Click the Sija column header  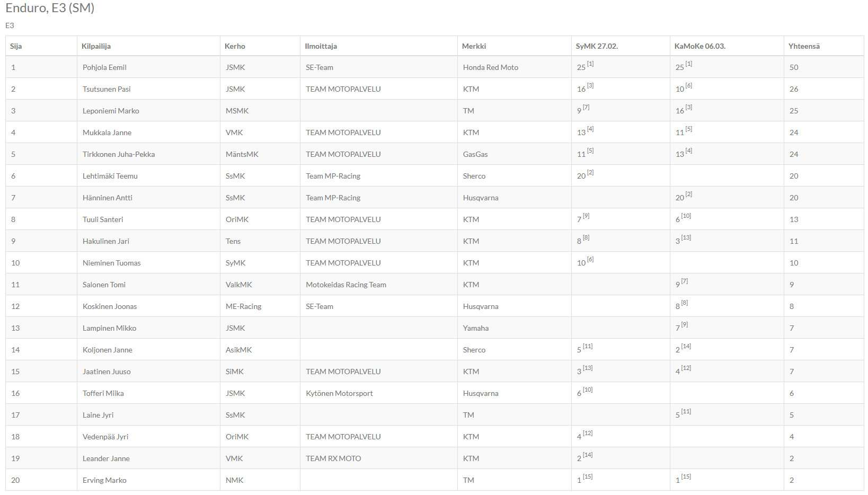click(16, 46)
